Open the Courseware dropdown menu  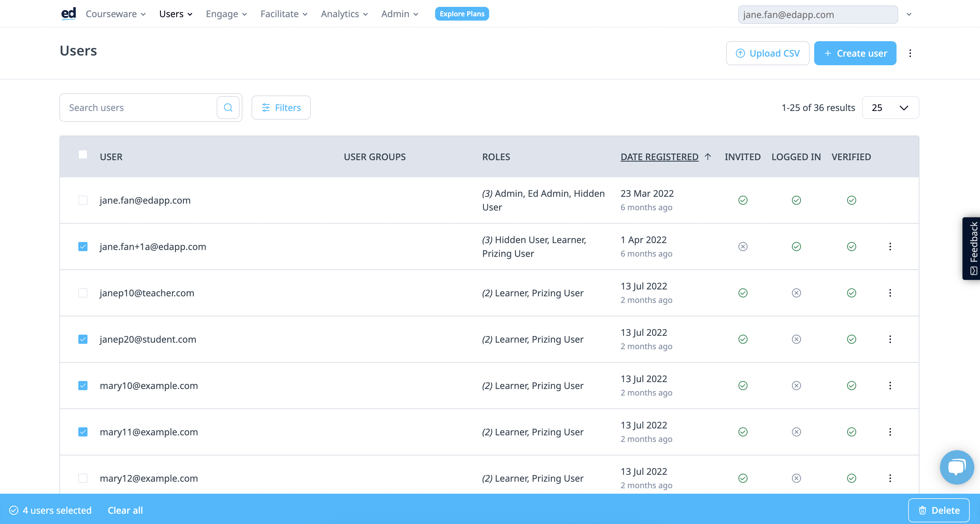(115, 14)
